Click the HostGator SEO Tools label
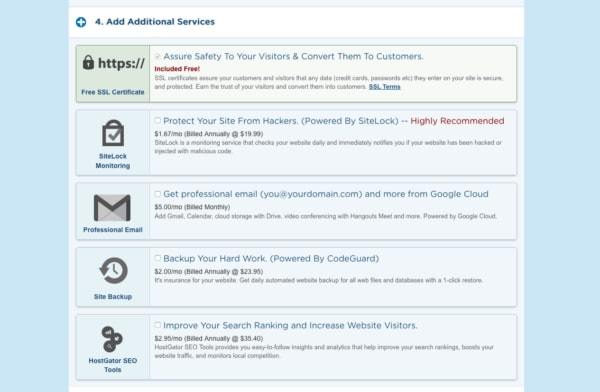 tap(113, 365)
